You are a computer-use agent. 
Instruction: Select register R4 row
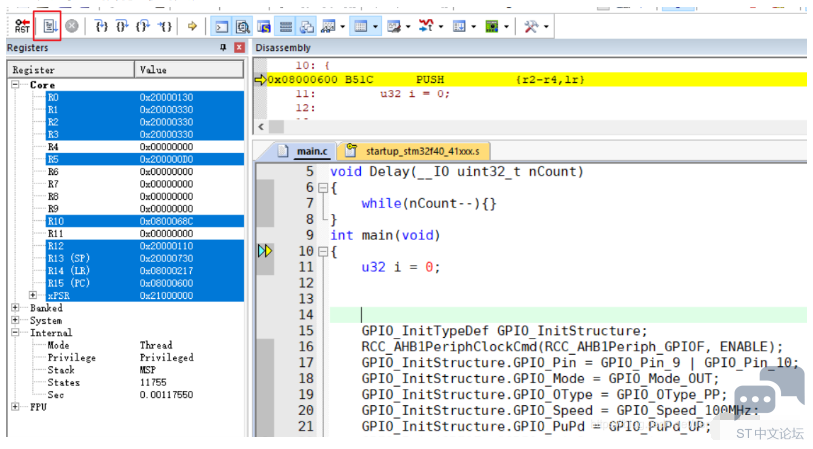pyautogui.click(x=145, y=147)
